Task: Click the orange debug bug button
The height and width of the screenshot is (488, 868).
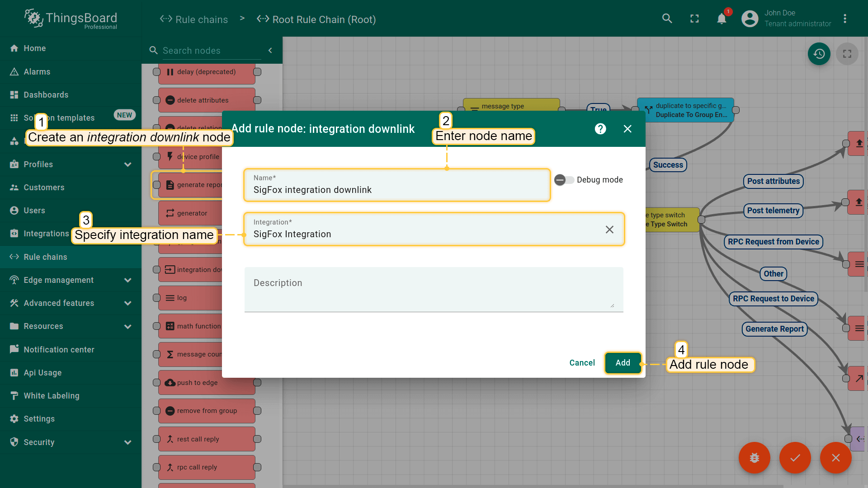Action: [754, 458]
